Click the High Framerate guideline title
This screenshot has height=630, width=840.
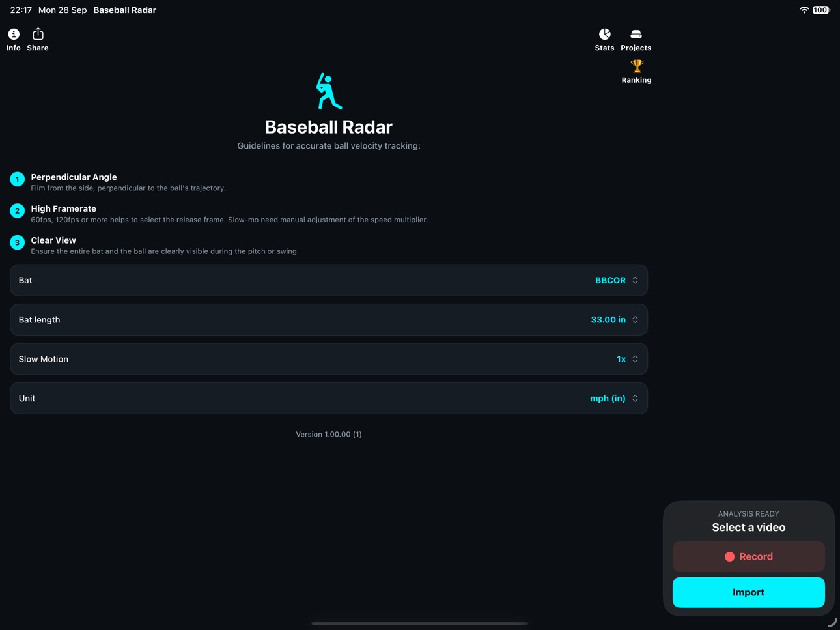click(x=64, y=208)
